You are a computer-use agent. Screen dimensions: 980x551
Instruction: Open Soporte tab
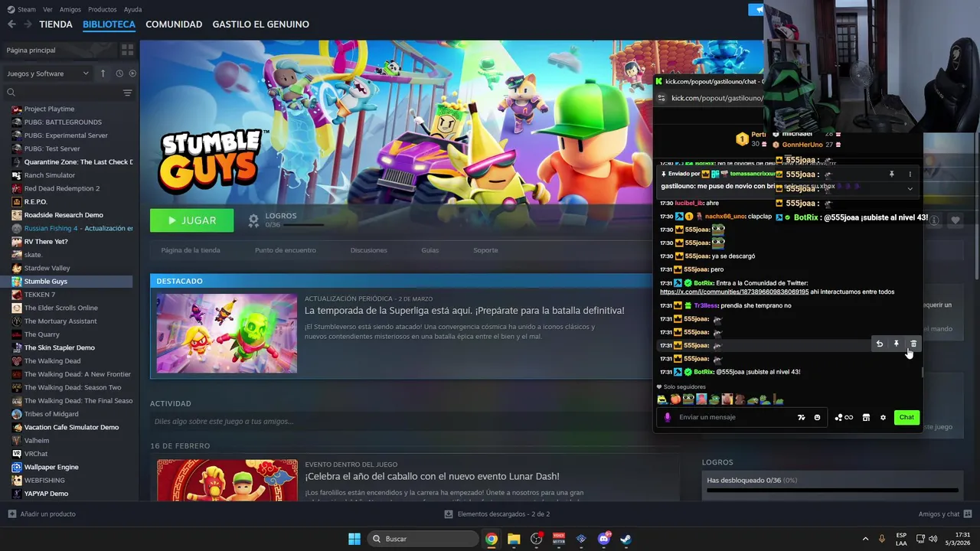[x=485, y=250]
